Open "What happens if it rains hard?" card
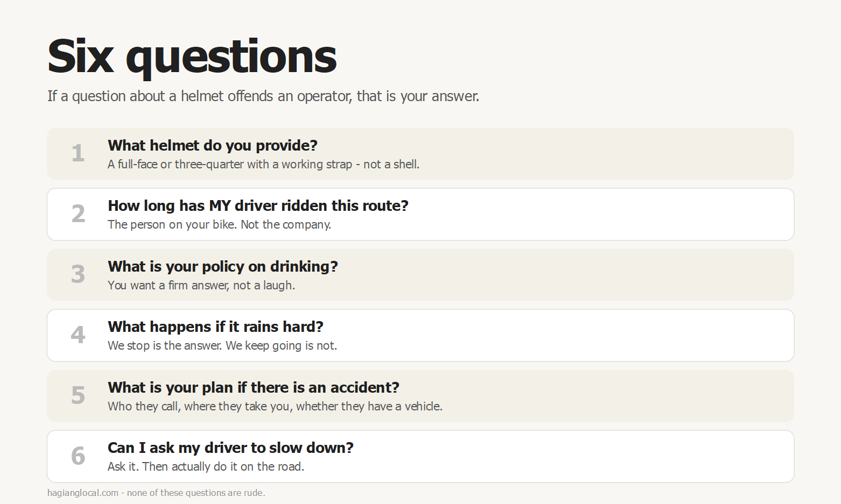Screen dimensions: 841x504 point(420,335)
